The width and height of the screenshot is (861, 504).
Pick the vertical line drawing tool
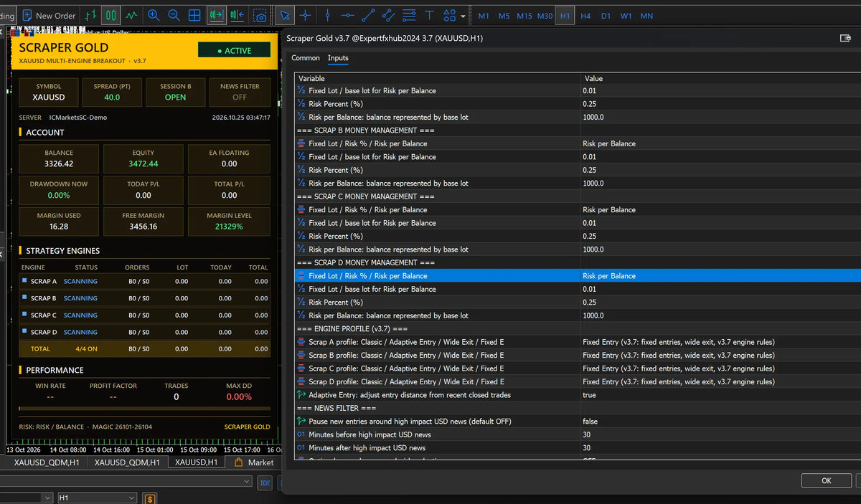point(327,15)
